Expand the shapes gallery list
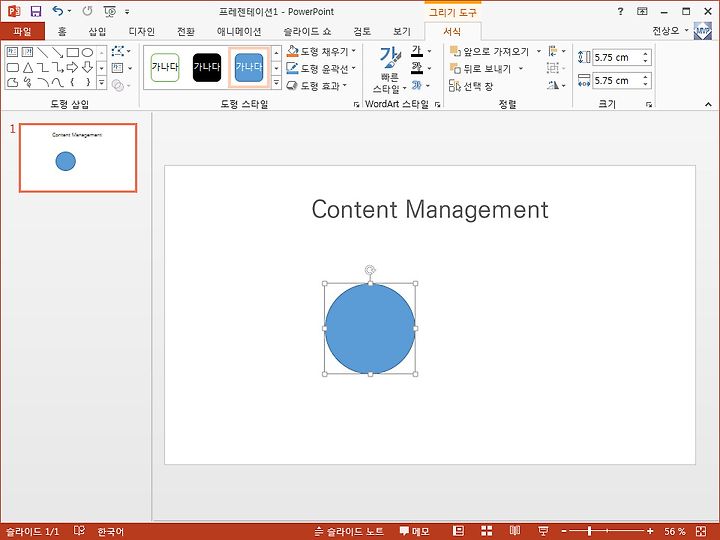The width and height of the screenshot is (720, 540). (101, 83)
